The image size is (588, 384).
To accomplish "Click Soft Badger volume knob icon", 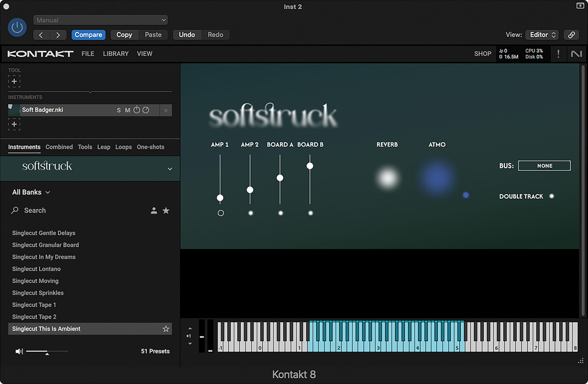I will pyautogui.click(x=146, y=110).
